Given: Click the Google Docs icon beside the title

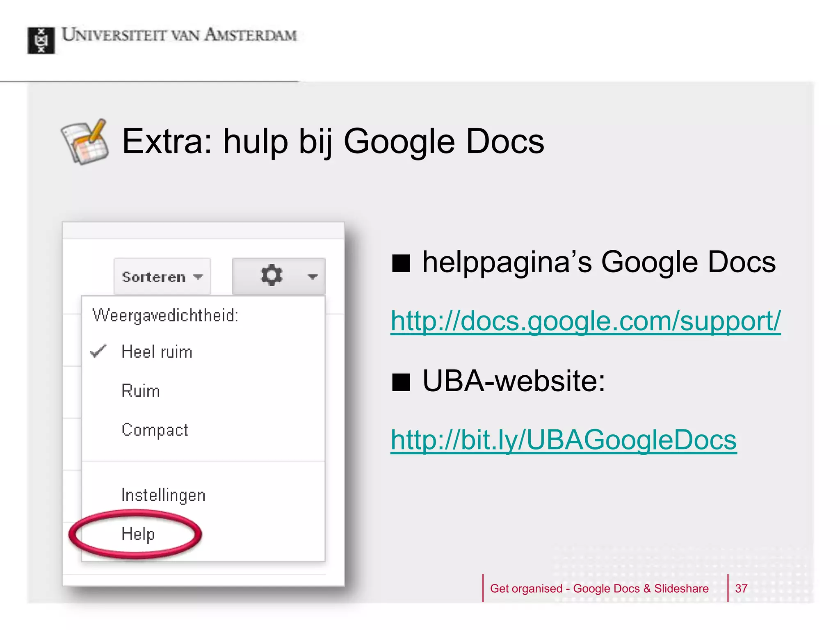Looking at the screenshot, I should click(85, 142).
